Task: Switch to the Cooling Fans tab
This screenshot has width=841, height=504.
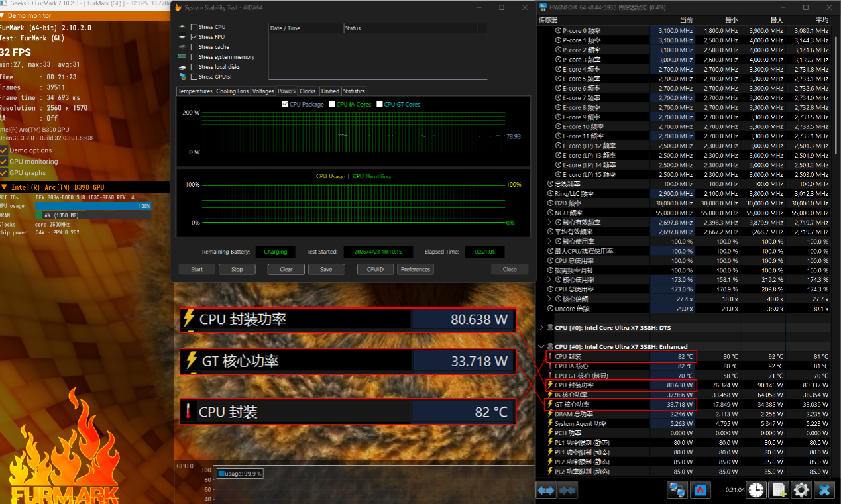Action: (233, 91)
